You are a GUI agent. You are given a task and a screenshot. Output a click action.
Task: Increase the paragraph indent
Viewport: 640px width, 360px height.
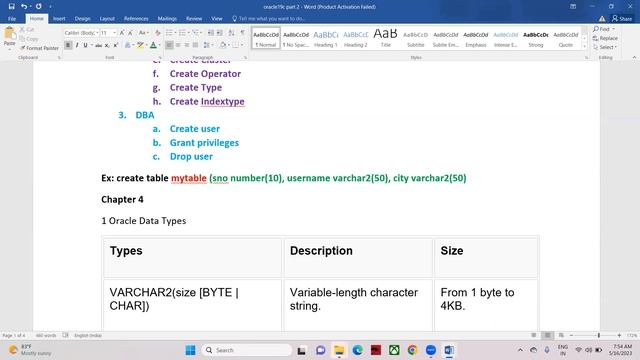[220, 33]
